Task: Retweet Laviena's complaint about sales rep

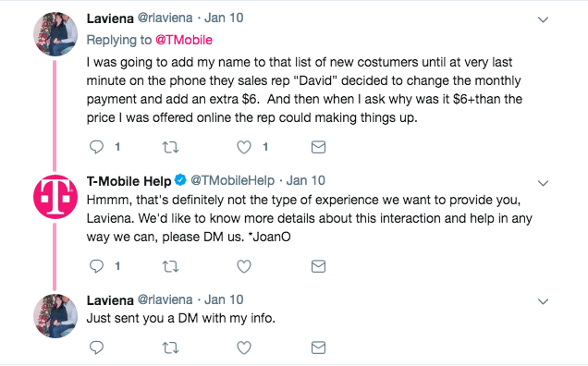Action: [x=170, y=147]
